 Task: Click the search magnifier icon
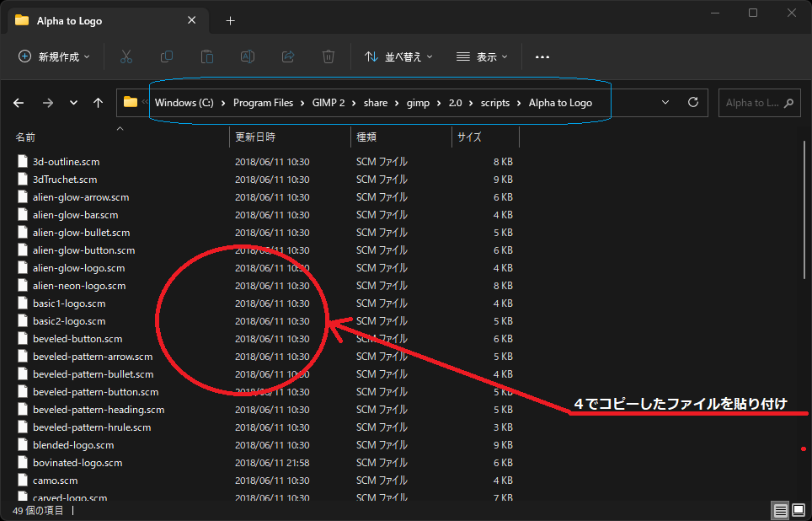pos(788,103)
